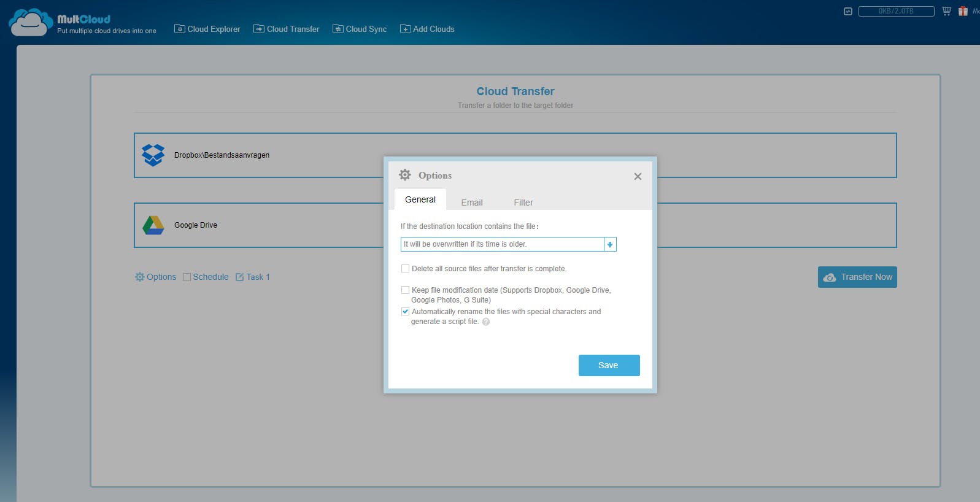This screenshot has width=980, height=502.
Task: Enable delete all source files checkbox
Action: click(405, 269)
